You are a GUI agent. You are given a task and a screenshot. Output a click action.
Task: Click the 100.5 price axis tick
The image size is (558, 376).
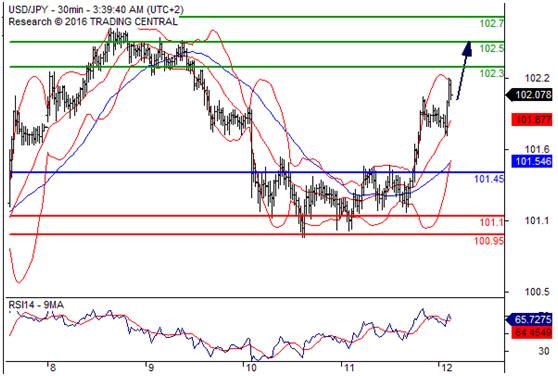(537, 292)
